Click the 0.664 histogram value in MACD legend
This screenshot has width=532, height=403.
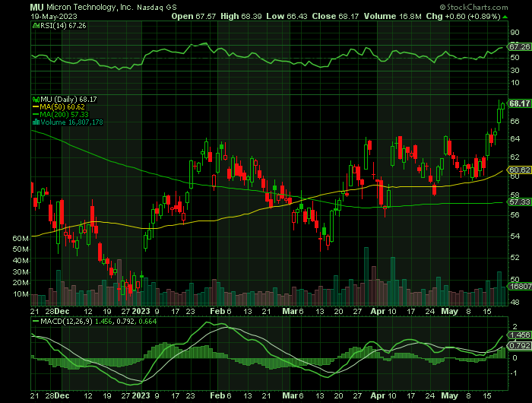pyautogui.click(x=147, y=322)
